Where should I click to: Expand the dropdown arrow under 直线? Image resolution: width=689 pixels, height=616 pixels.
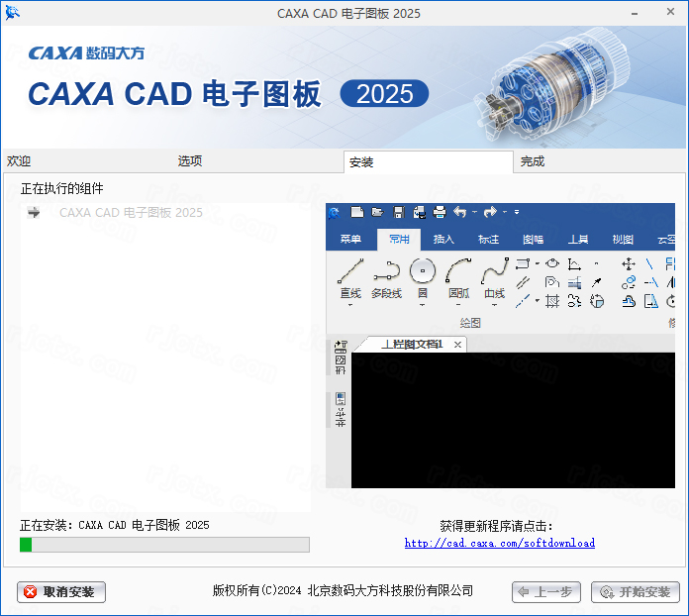coord(350,305)
